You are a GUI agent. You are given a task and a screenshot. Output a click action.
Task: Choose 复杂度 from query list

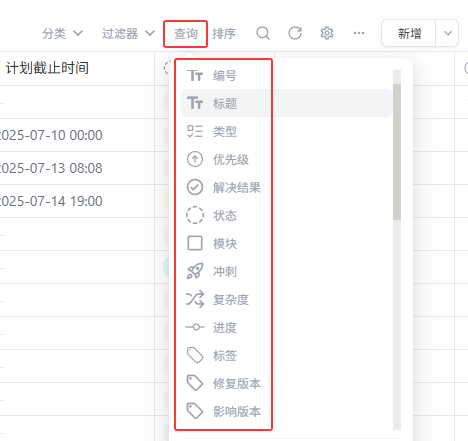click(287, 299)
